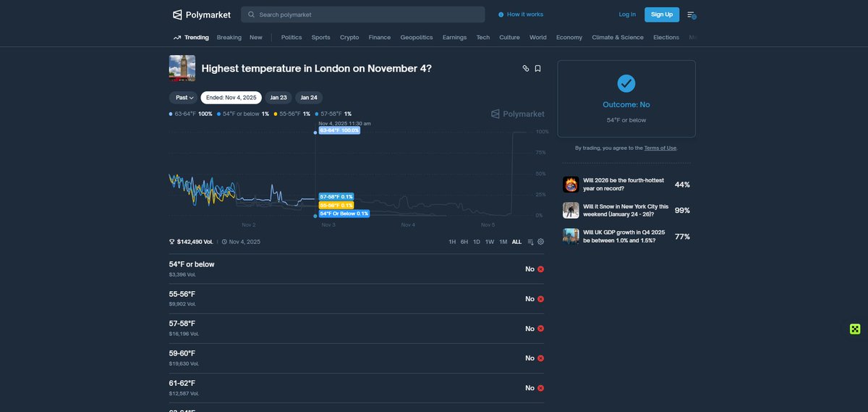
Task: Go to the Politics category
Action: point(292,37)
